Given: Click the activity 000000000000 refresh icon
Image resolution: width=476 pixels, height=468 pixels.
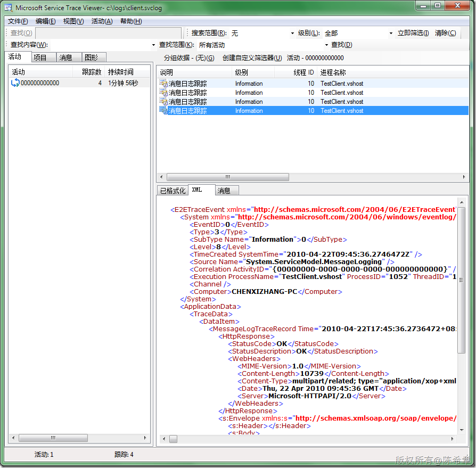Looking at the screenshot, I should point(15,83).
